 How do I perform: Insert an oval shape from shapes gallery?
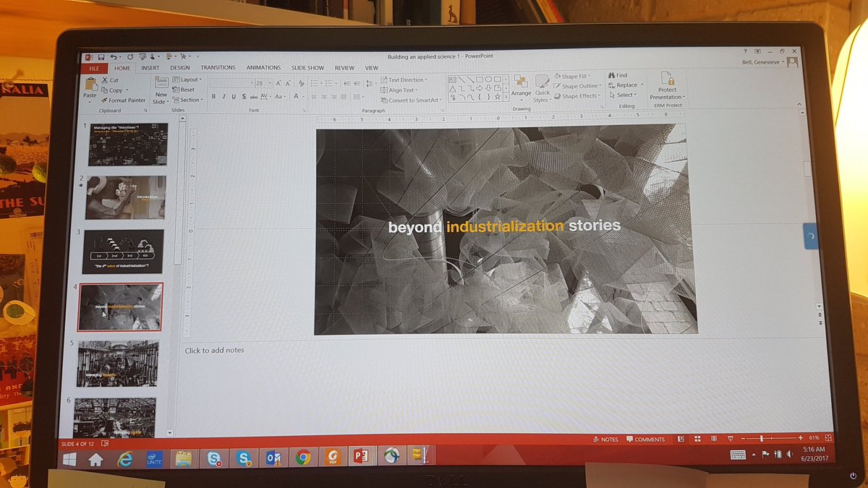pos(489,79)
